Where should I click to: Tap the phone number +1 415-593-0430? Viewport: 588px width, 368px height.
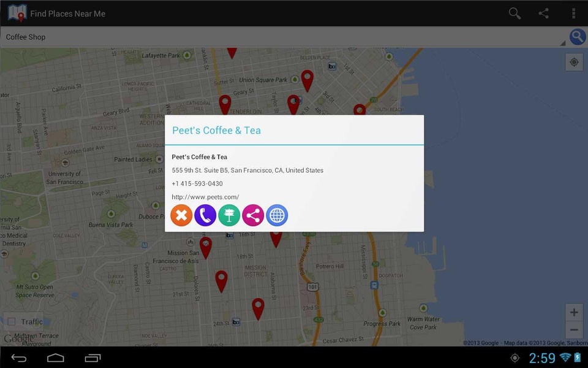pyautogui.click(x=197, y=183)
